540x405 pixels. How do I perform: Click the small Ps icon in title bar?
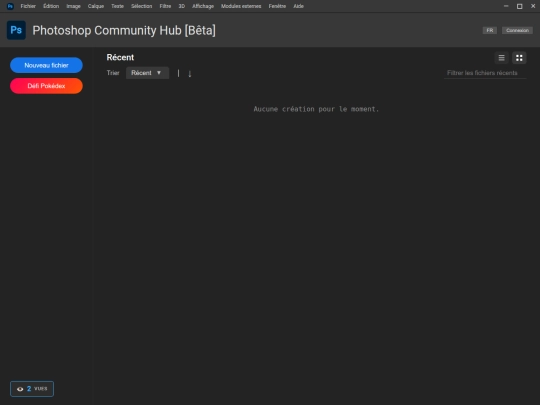point(10,6)
